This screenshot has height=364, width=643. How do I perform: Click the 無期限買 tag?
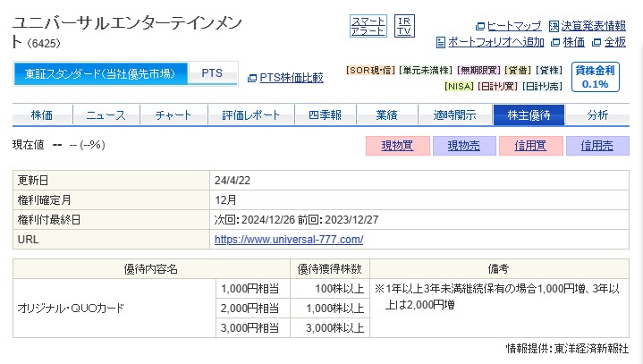(478, 70)
